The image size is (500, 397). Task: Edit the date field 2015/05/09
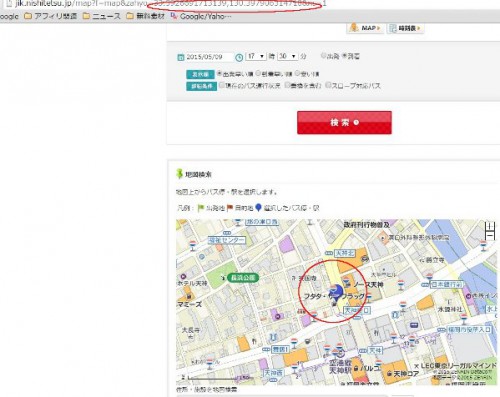[x=209, y=57]
